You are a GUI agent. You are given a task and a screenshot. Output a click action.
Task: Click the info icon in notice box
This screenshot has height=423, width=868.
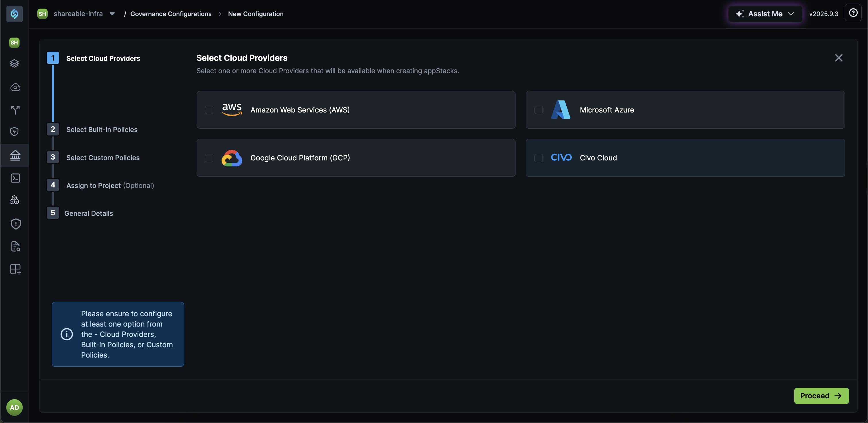click(x=67, y=334)
